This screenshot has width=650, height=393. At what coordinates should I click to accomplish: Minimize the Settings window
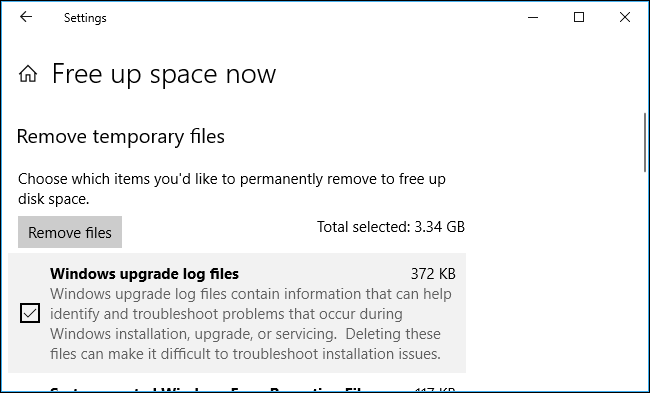coord(533,17)
